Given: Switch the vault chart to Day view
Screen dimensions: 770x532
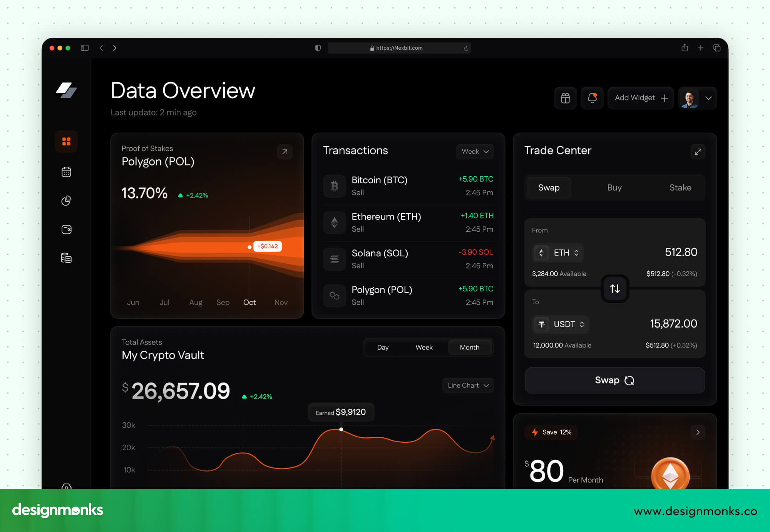Looking at the screenshot, I should coord(383,347).
